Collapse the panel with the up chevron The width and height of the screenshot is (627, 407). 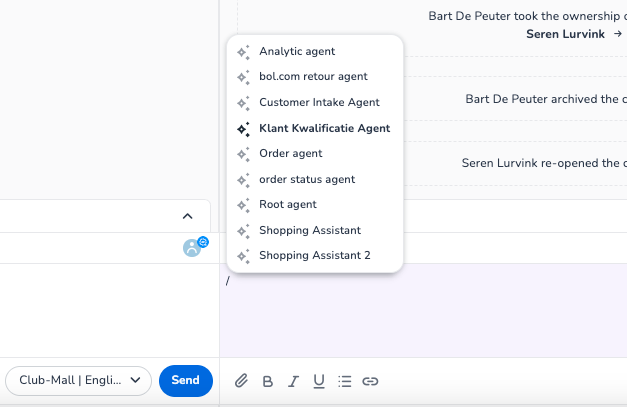pos(187,216)
